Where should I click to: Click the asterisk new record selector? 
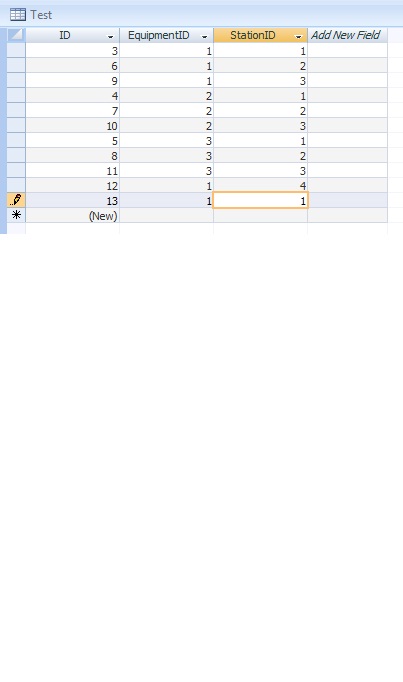click(16, 215)
